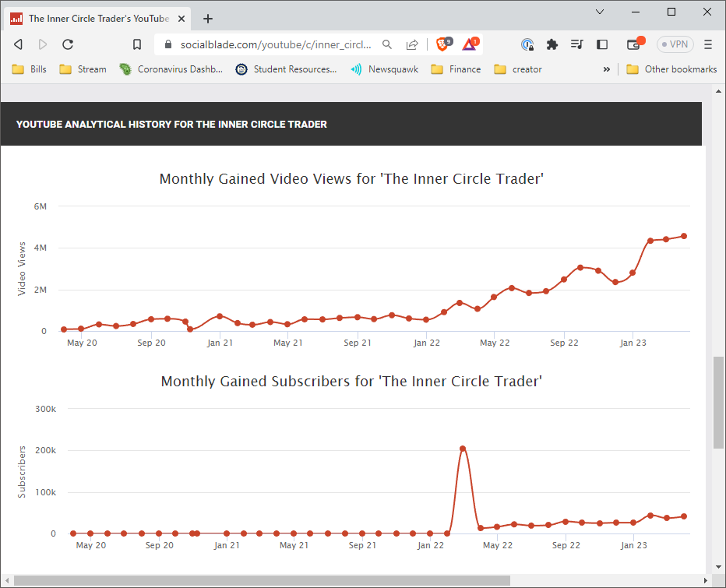The height and width of the screenshot is (588, 726).
Task: Open the Brave Shields lion icon
Action: [x=443, y=44]
